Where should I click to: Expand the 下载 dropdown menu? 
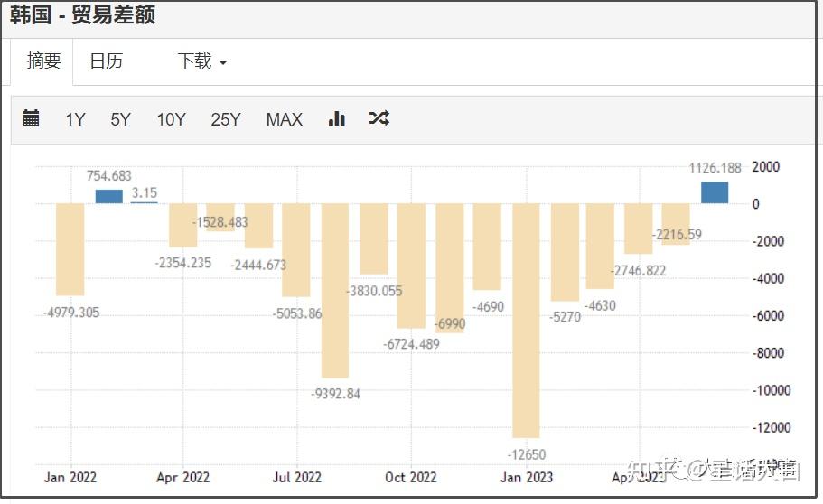202,61
